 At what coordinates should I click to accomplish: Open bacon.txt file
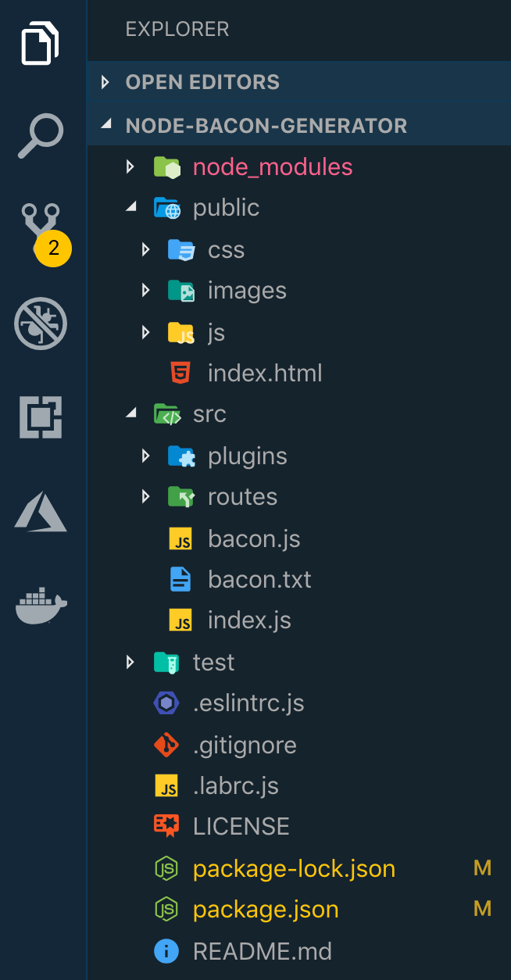tap(259, 580)
